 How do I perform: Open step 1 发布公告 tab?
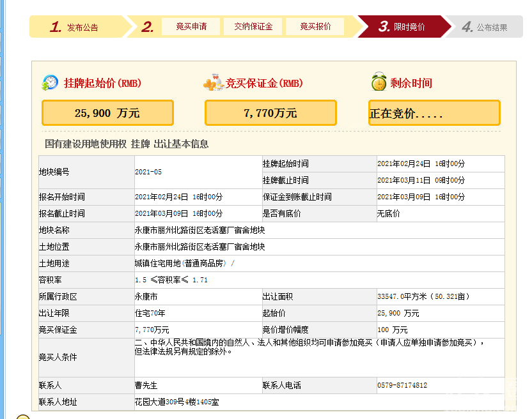pyautogui.click(x=75, y=27)
